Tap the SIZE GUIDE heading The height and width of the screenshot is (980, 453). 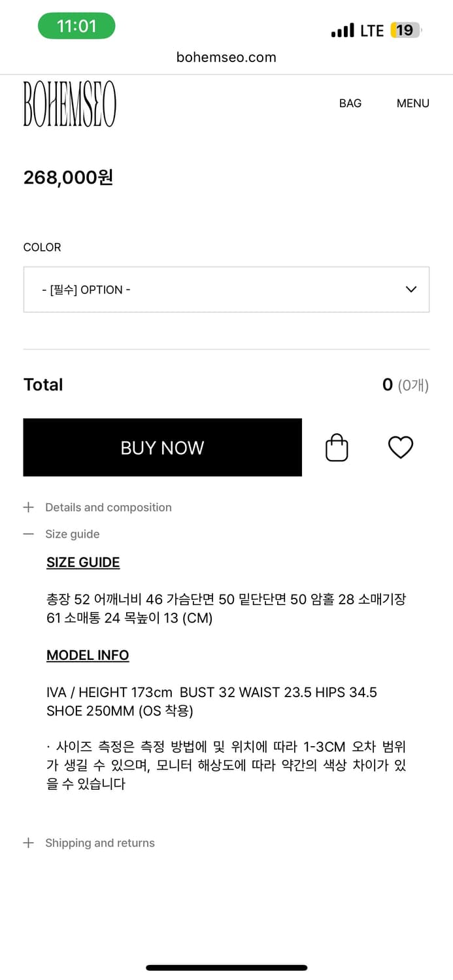point(83,563)
